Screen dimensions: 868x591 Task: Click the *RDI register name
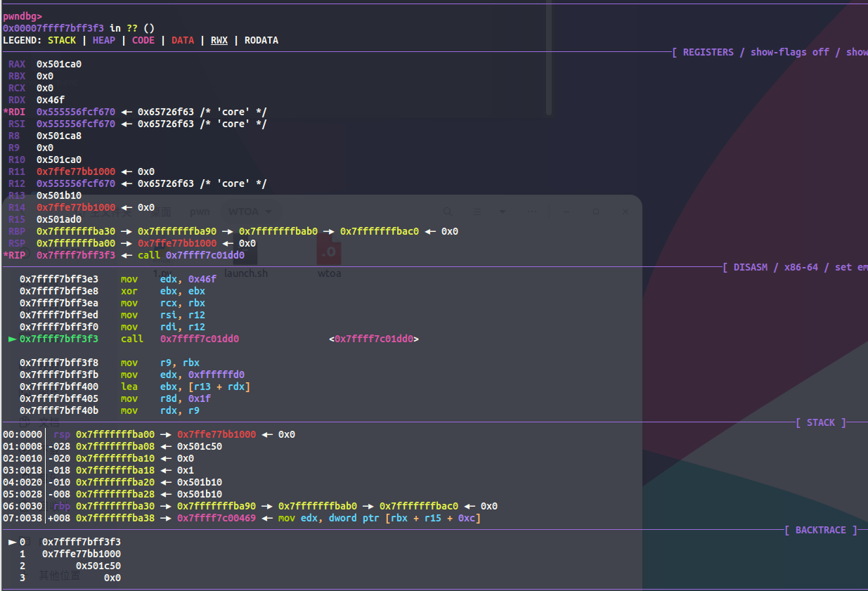[x=14, y=112]
